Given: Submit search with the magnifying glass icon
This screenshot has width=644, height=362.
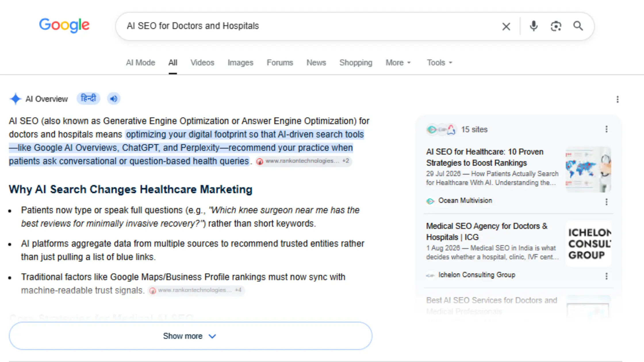Looking at the screenshot, I should pos(578,26).
